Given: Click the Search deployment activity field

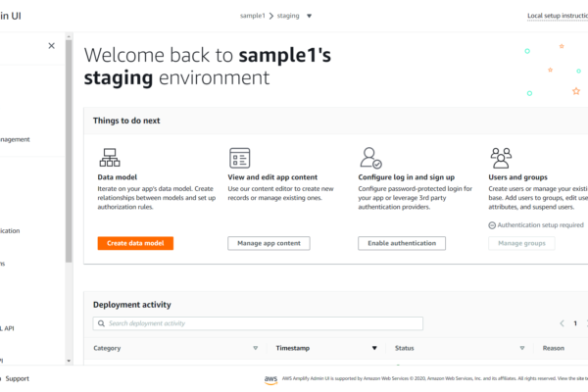Looking at the screenshot, I should 260,323.
